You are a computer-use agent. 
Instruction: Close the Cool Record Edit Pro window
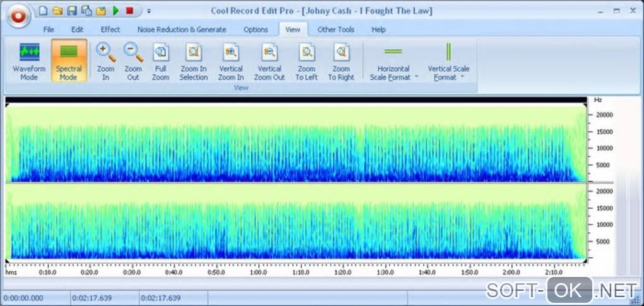click(x=633, y=11)
